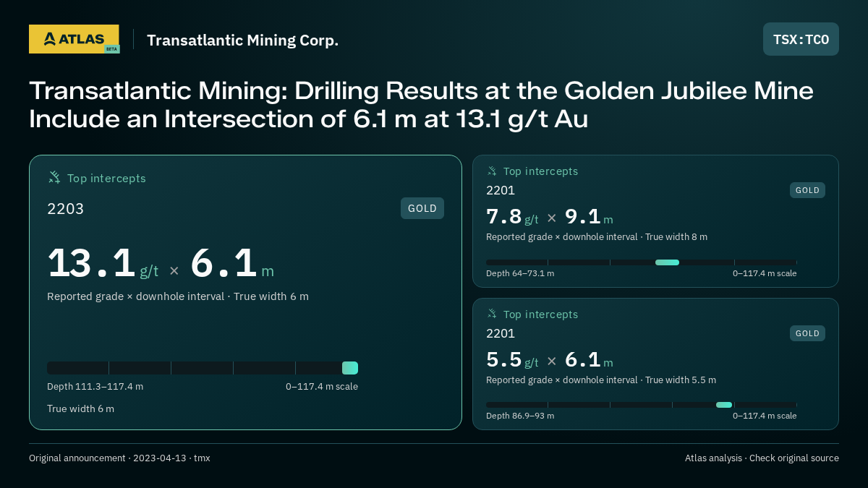Viewport: 868px width, 488px height.
Task: Click the 7.8 grade value
Action: click(504, 217)
